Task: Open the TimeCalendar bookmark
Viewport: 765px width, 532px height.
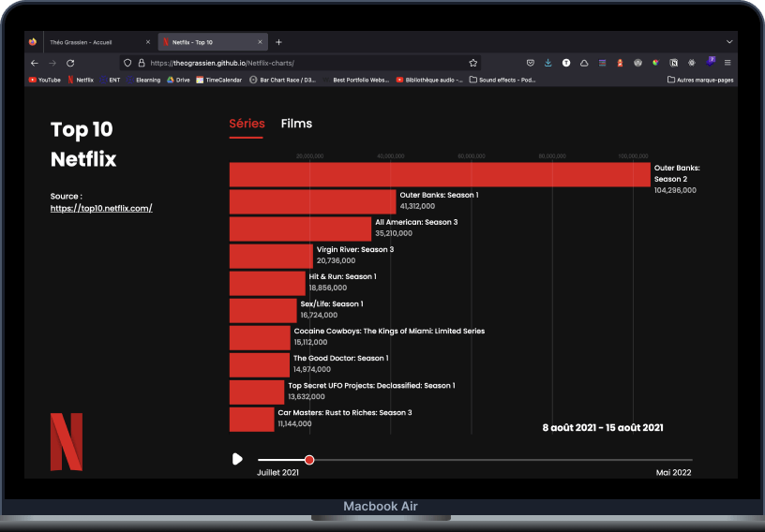Action: coord(219,80)
